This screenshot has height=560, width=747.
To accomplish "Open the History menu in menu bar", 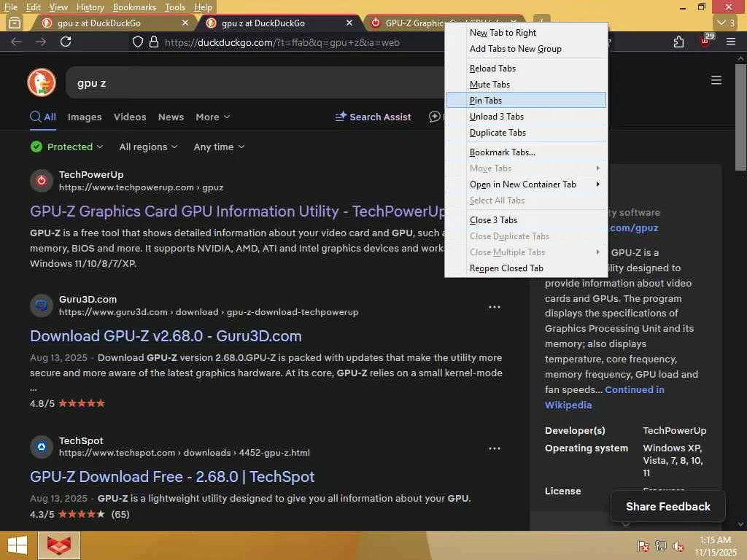I will [90, 7].
